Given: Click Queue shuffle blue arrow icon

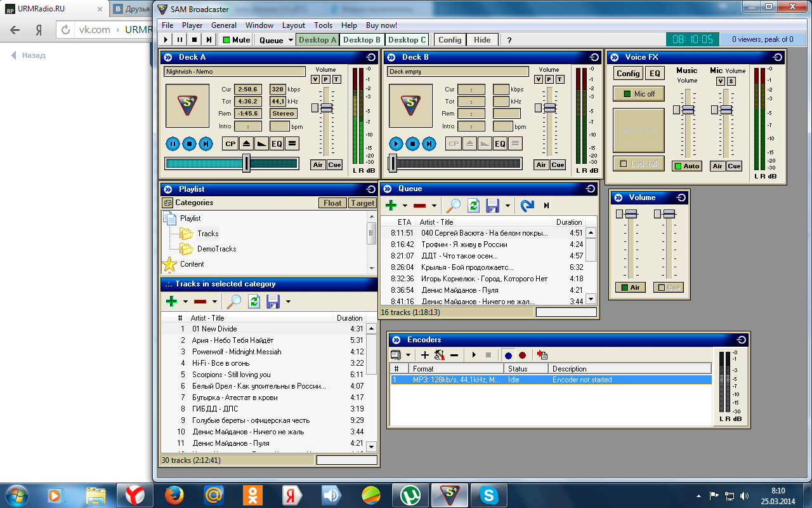Looking at the screenshot, I should 527,205.
